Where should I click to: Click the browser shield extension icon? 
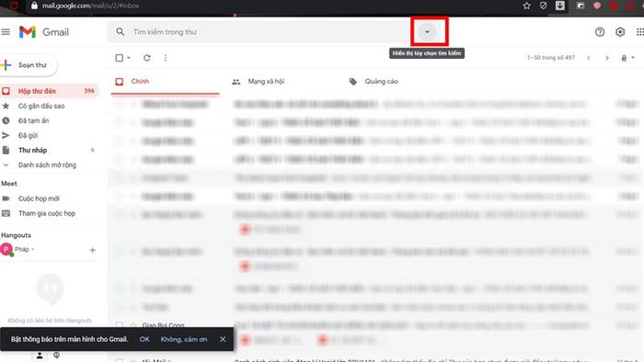(x=544, y=6)
